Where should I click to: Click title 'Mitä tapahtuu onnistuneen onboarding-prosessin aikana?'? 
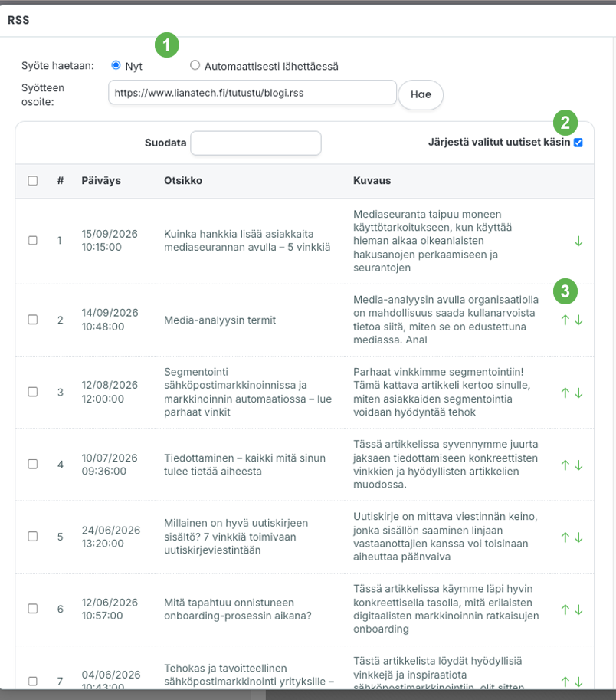point(238,609)
